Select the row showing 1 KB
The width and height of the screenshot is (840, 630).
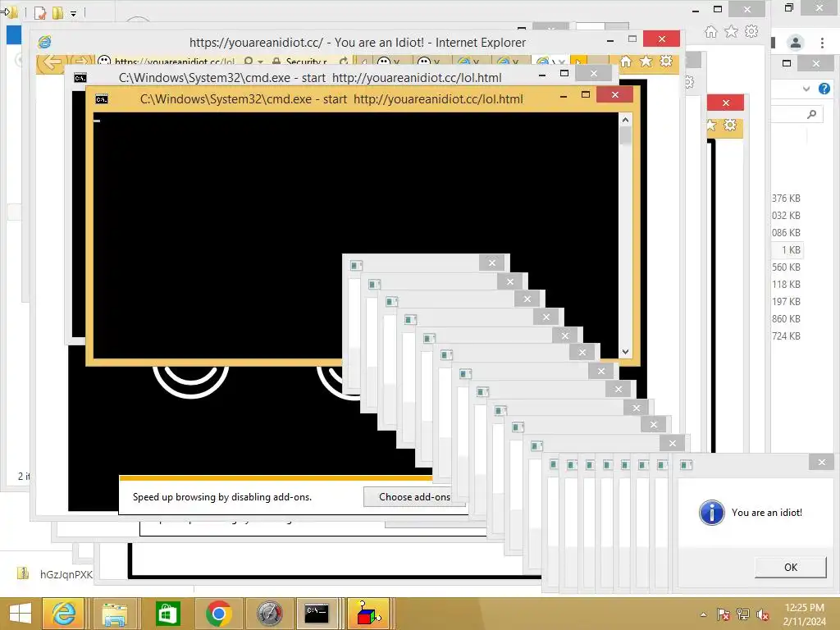[787, 249]
